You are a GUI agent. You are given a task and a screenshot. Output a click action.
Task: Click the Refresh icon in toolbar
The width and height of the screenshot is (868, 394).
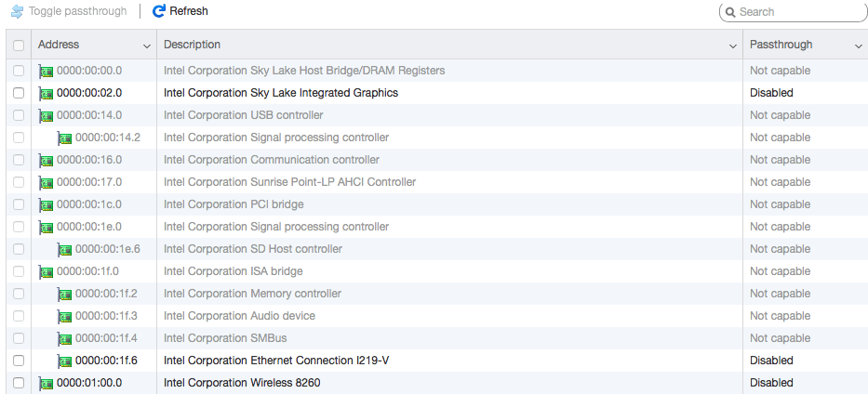[x=159, y=11]
